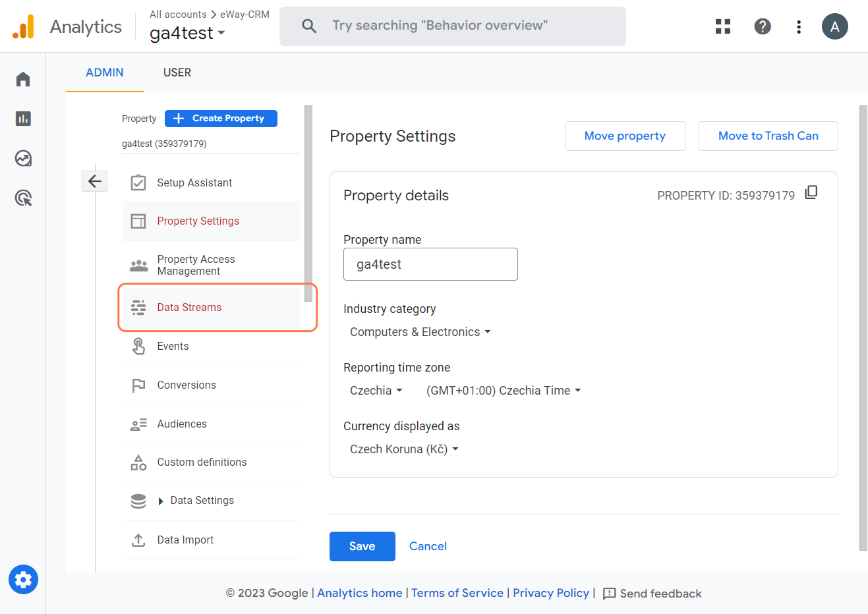Click the Property name input field
This screenshot has height=614, width=868.
click(430, 264)
